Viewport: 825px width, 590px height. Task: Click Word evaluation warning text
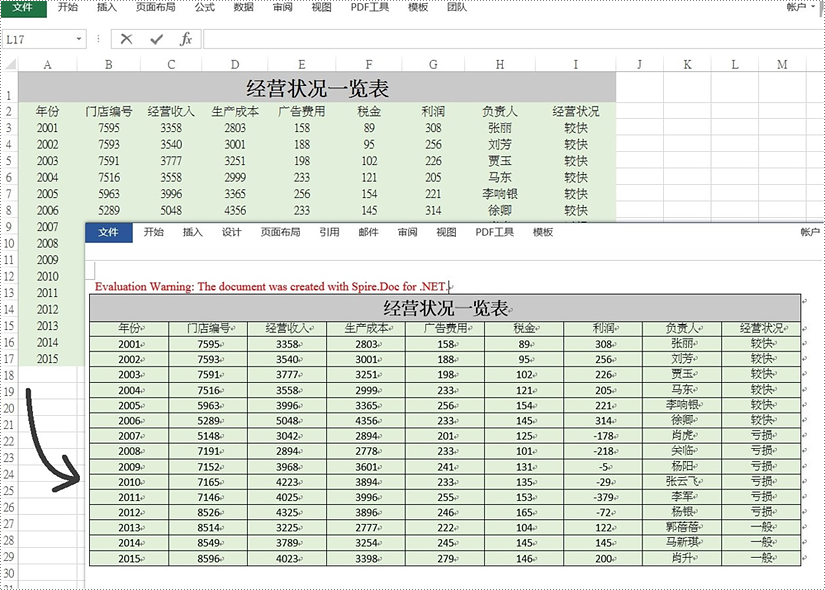[x=271, y=287]
